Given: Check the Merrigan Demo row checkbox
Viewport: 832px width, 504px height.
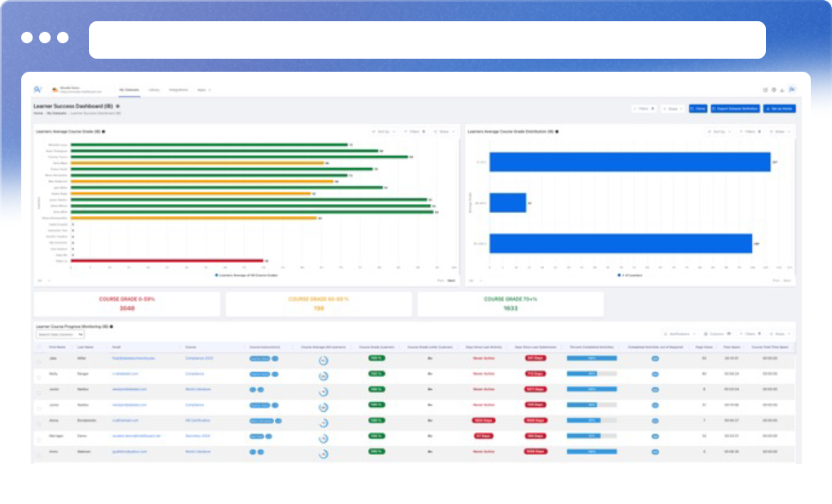Looking at the screenshot, I should (38, 440).
